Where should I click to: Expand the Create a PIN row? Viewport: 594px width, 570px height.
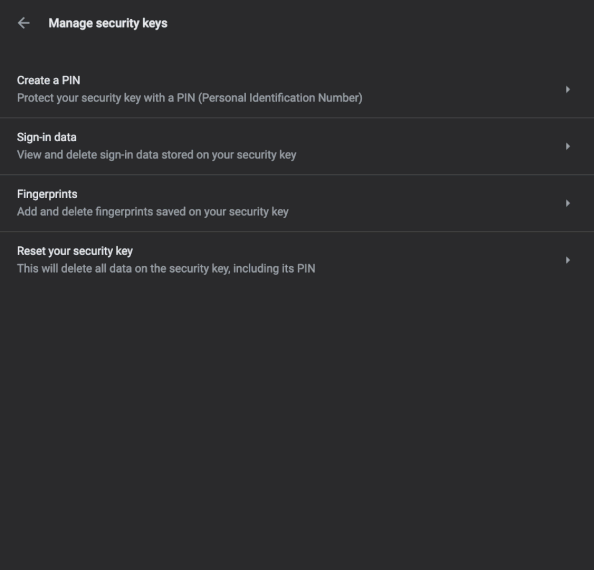[297, 89]
